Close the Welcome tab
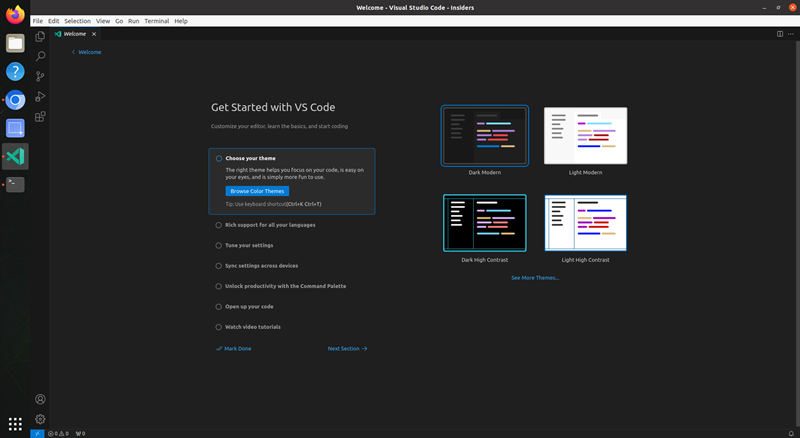Viewport: 800px width, 438px height. [94, 34]
